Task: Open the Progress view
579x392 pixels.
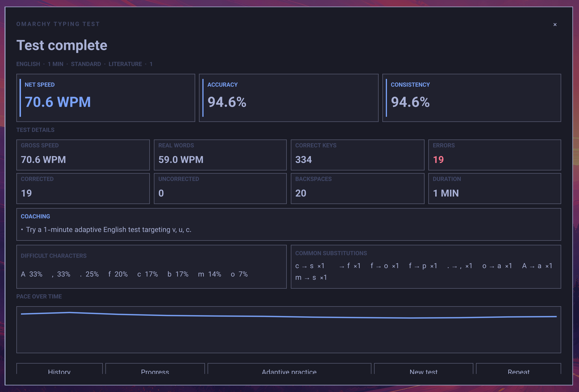Action: 155,368
